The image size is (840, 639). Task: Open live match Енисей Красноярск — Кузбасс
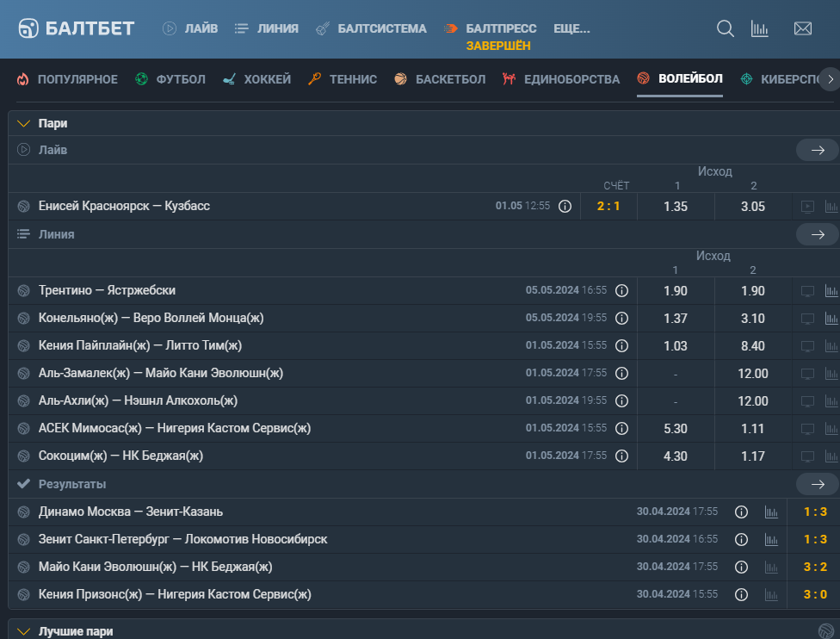[x=124, y=207]
